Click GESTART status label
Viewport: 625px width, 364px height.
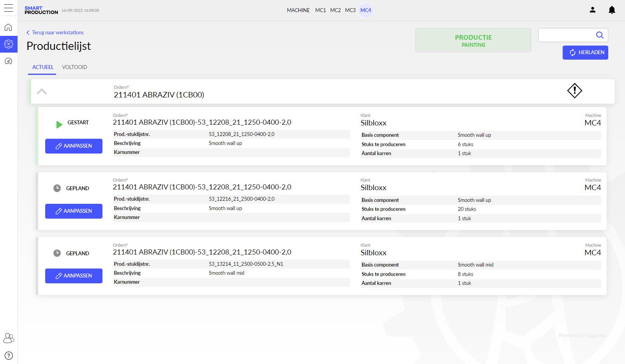[x=78, y=122]
